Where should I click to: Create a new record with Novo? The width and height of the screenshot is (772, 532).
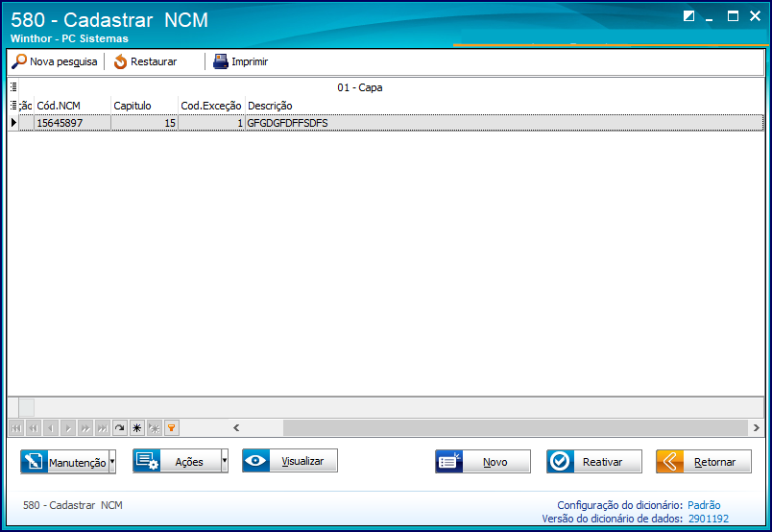tap(483, 462)
